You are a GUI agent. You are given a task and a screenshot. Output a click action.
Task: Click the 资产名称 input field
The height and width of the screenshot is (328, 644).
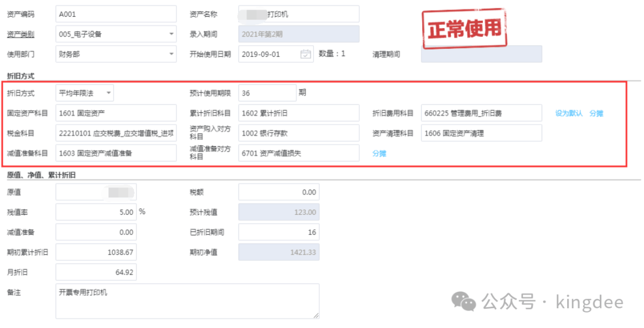[x=299, y=14]
